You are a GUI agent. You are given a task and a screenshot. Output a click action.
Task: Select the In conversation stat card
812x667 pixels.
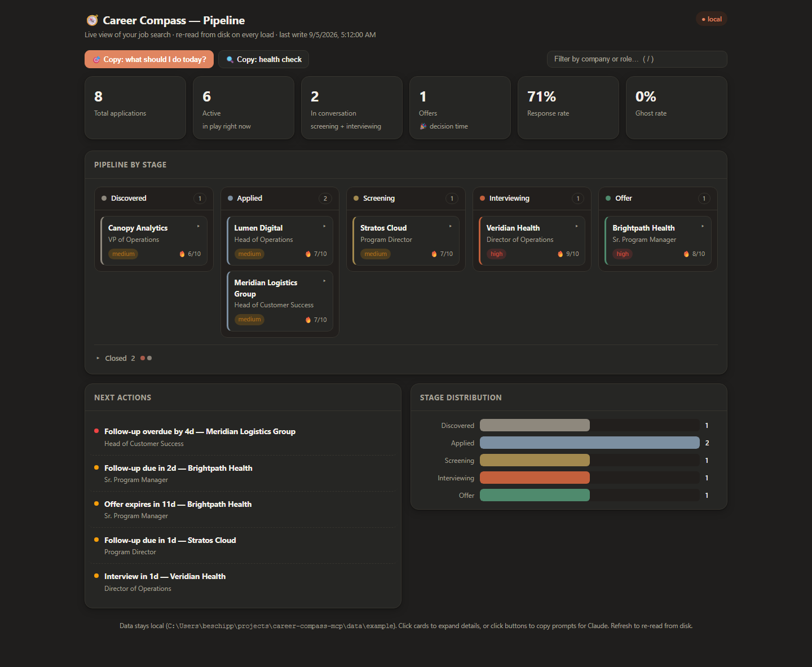pos(352,108)
